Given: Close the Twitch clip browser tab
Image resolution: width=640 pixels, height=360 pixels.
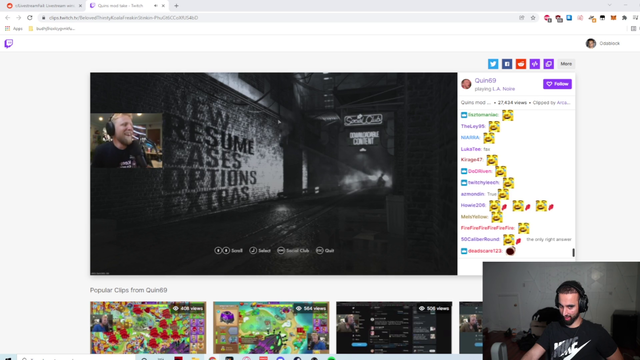Looking at the screenshot, I should coord(163,6).
